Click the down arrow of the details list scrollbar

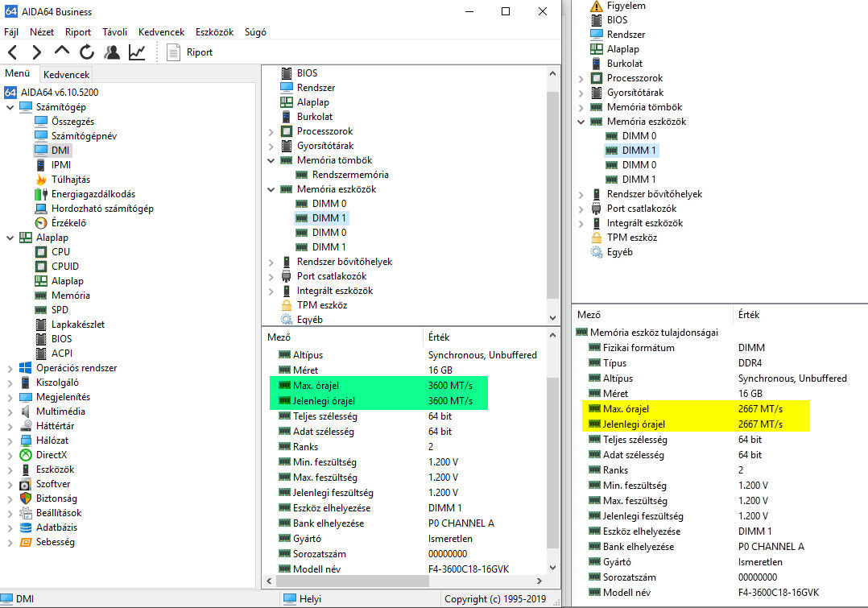click(552, 568)
